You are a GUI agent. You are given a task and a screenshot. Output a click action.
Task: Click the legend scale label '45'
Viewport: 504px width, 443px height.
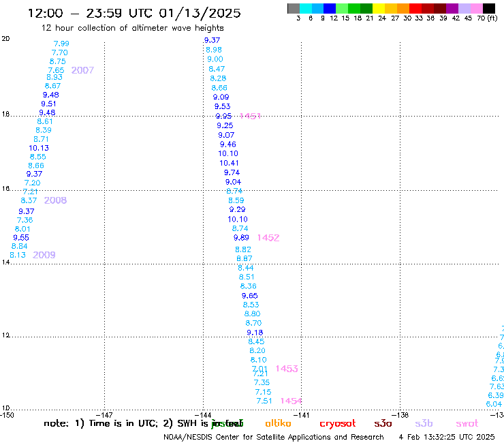click(x=468, y=18)
